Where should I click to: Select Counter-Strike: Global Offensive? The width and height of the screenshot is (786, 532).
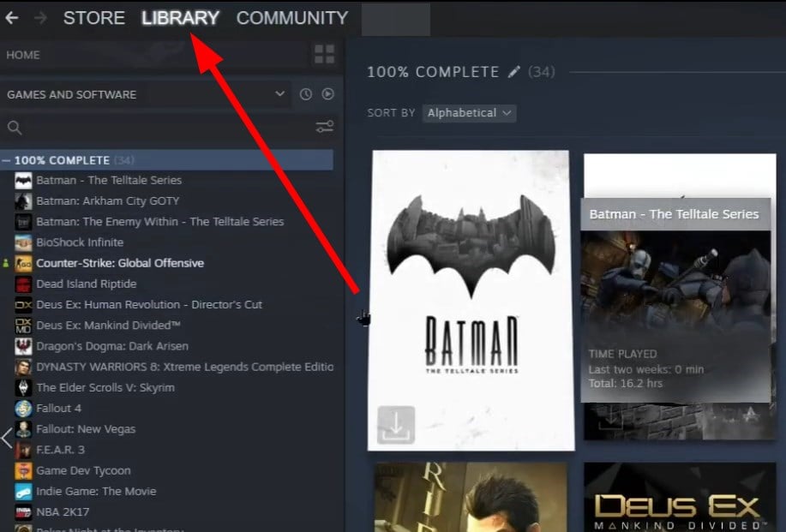pos(120,263)
